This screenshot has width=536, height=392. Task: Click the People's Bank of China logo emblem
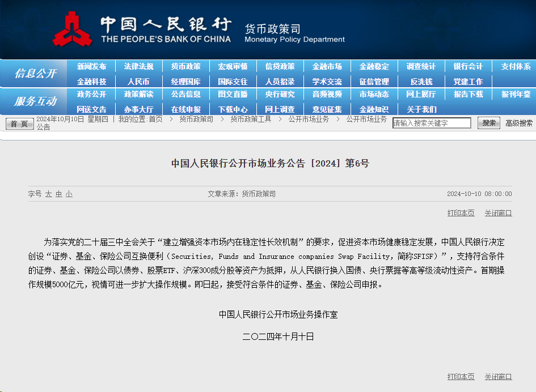click(x=72, y=29)
